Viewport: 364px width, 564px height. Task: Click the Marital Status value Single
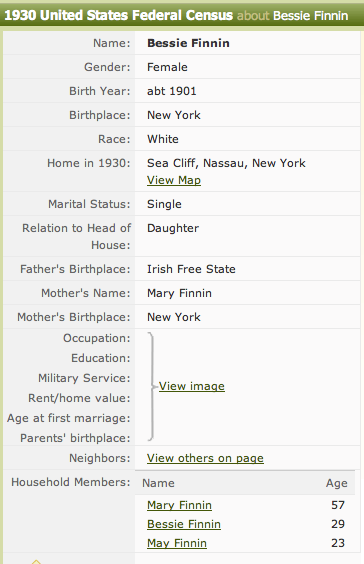[x=164, y=204]
